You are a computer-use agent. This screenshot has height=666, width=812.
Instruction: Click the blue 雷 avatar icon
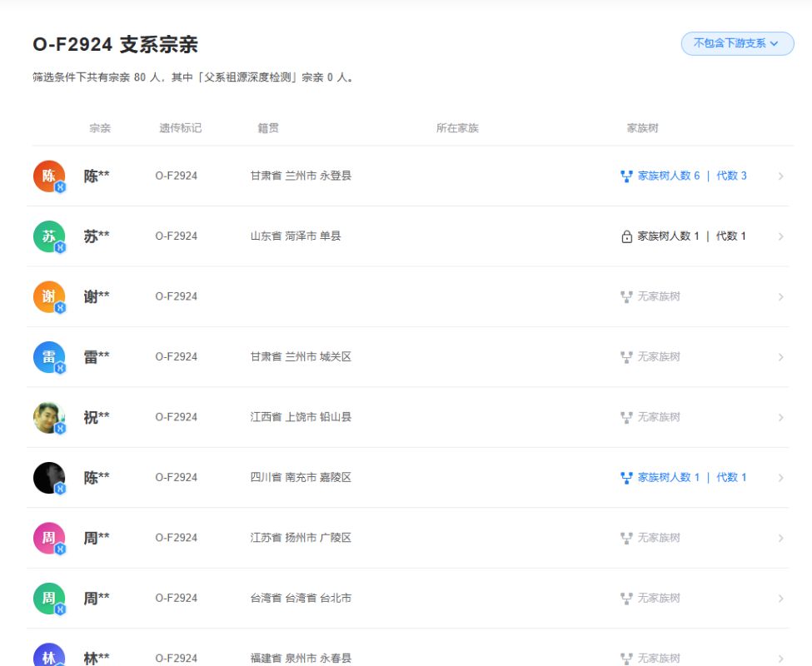pyautogui.click(x=49, y=357)
